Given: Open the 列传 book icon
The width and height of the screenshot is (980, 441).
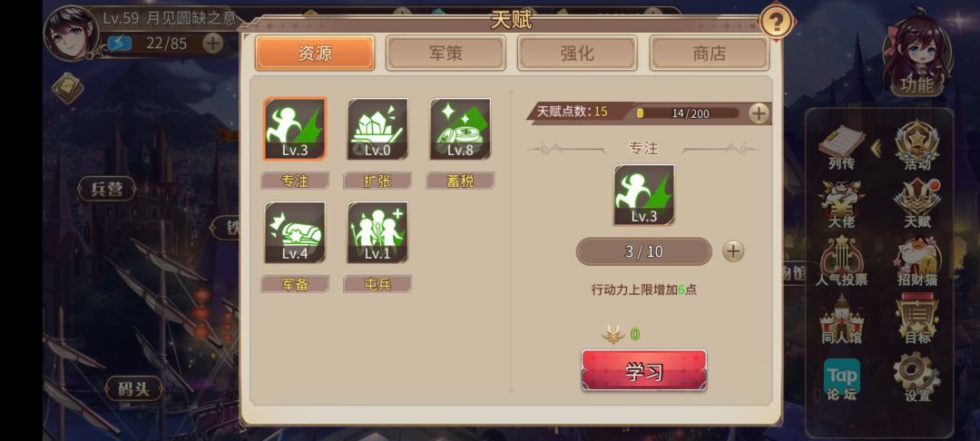Looking at the screenshot, I should coord(841,147).
